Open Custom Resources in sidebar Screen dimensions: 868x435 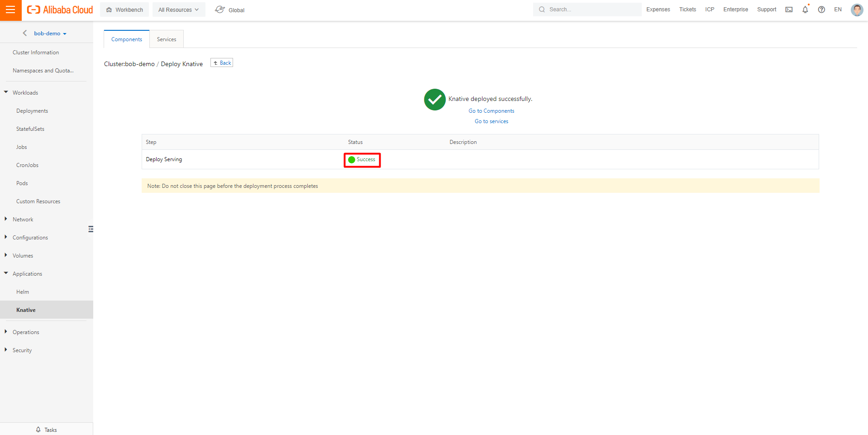click(x=38, y=201)
